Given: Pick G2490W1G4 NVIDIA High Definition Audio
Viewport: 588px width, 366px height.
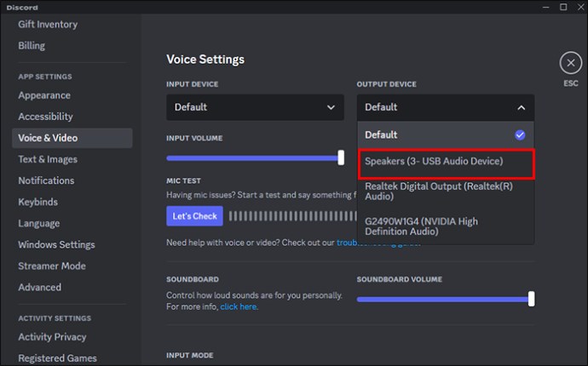Looking at the screenshot, I should 446,226.
